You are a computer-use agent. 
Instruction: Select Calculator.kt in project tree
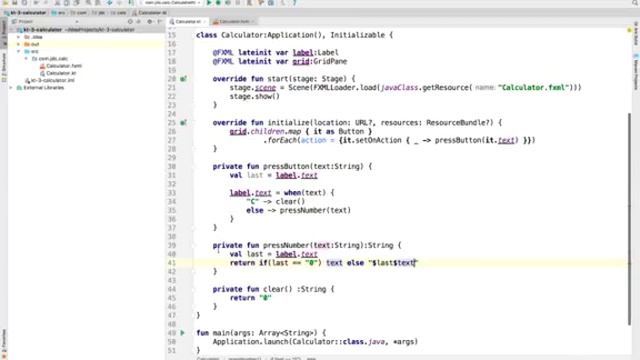(58, 73)
